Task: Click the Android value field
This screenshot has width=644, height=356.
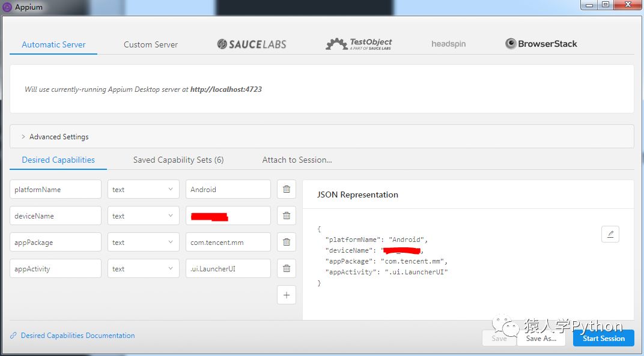Action: click(x=228, y=189)
